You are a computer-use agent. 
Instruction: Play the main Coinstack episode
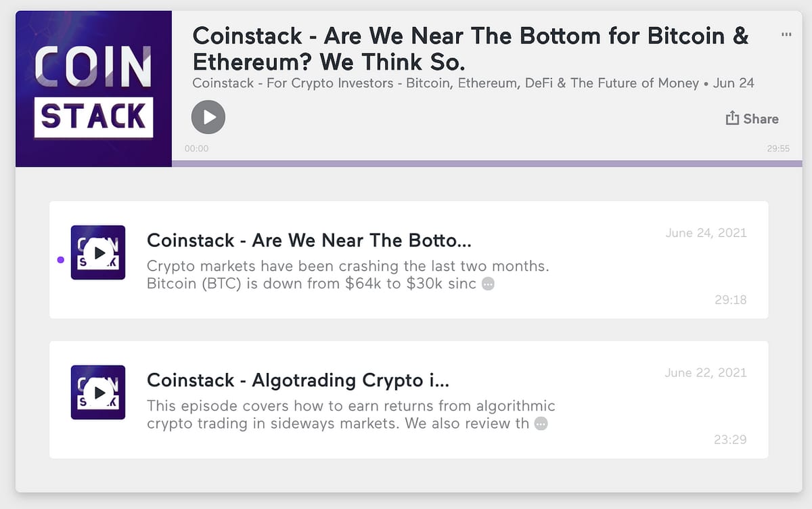(x=208, y=118)
